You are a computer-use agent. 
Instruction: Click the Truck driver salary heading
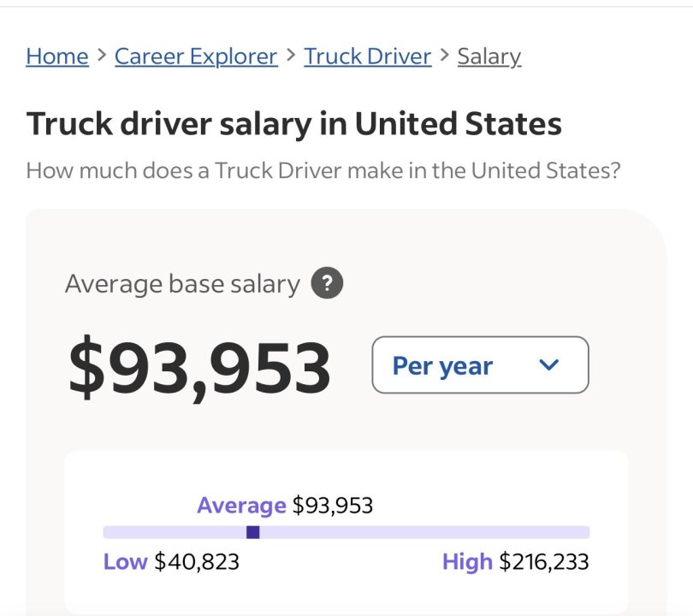point(293,124)
